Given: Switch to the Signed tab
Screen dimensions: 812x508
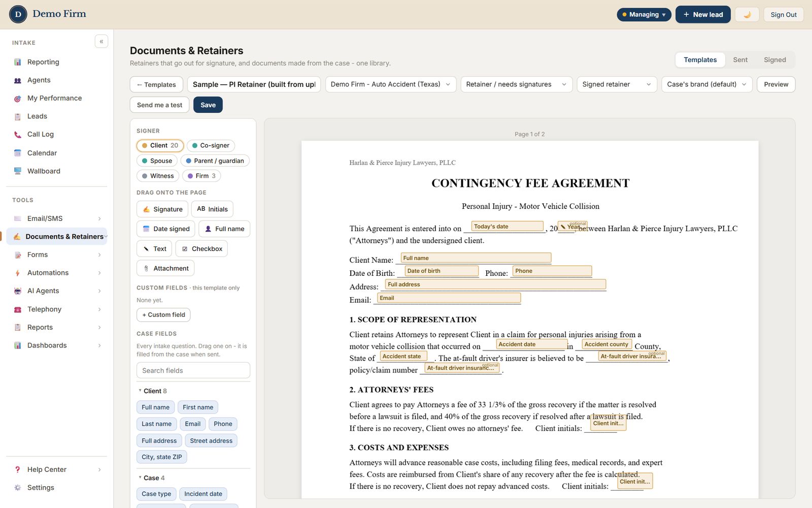Looking at the screenshot, I should (x=774, y=60).
